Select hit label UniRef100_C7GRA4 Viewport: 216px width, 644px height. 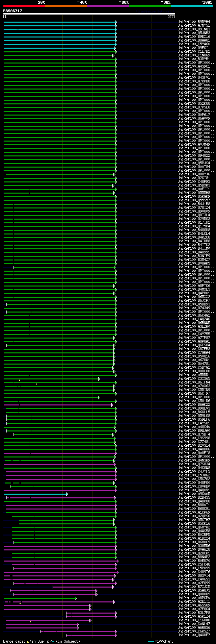(x=194, y=352)
